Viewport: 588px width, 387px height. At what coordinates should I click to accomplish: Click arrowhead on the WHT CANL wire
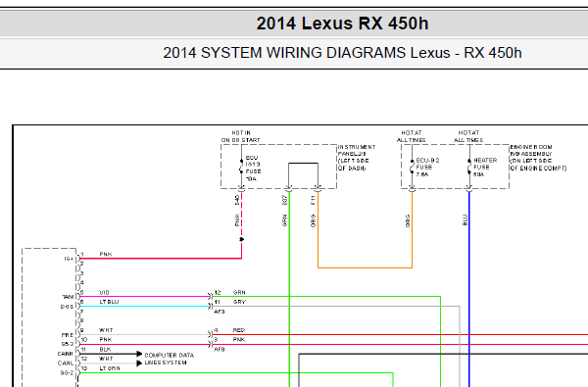(x=139, y=363)
